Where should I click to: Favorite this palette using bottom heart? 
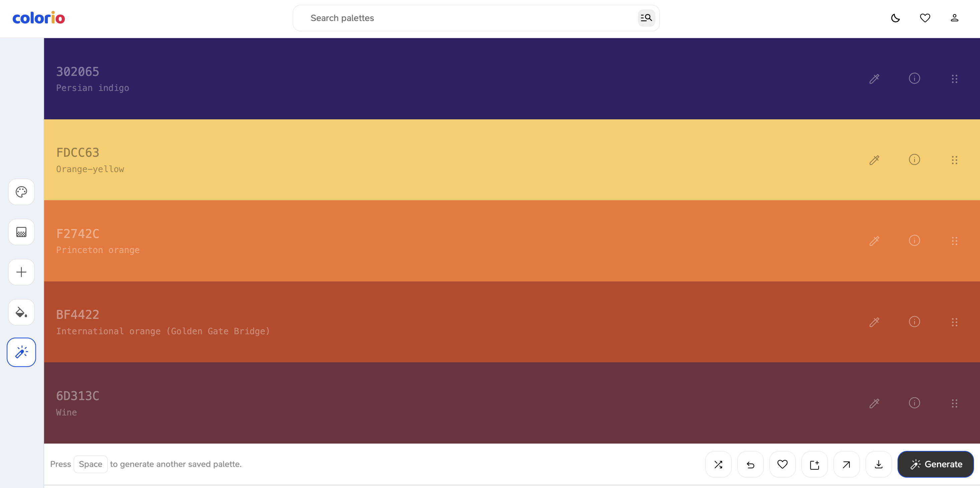[x=782, y=464]
